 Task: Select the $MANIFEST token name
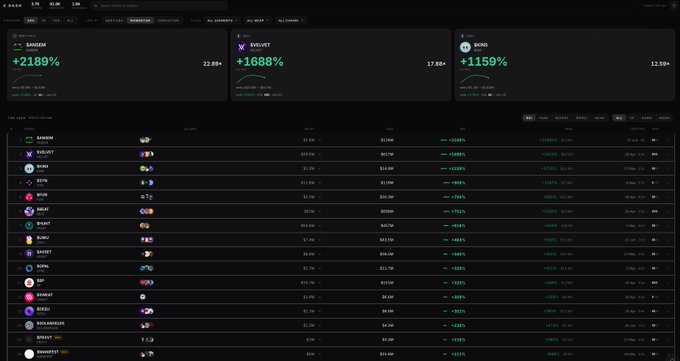point(48,352)
